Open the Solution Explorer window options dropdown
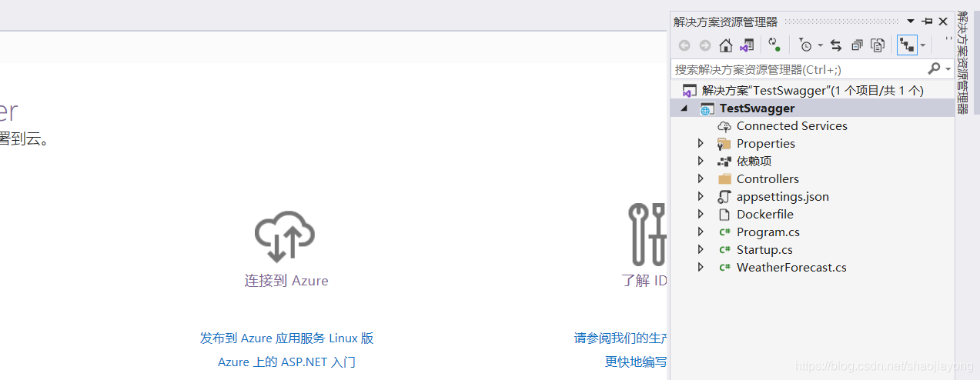 [911, 22]
